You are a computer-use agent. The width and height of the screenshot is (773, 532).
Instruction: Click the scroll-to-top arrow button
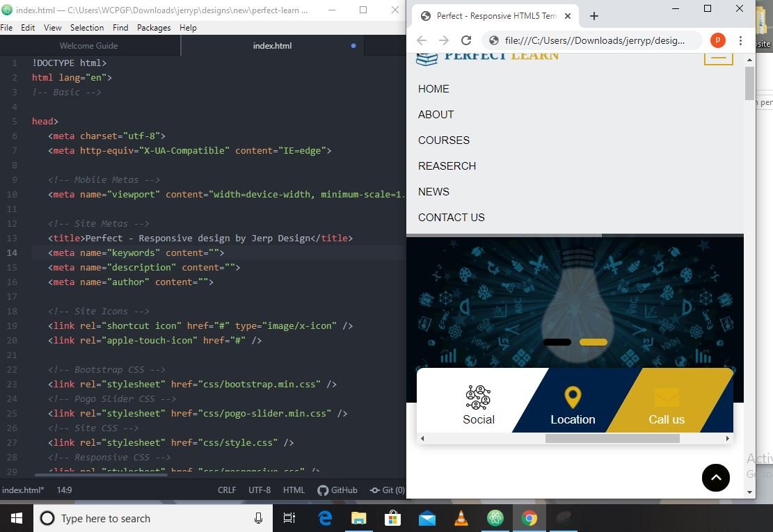(x=715, y=478)
